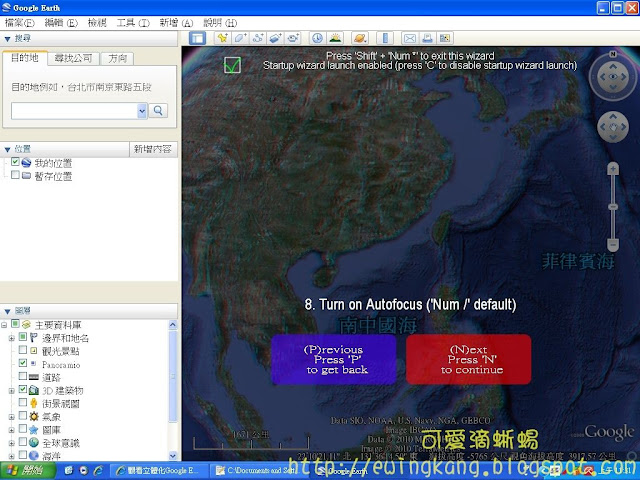Enable the 觀光景點 layer checkbox
Screen dimensions: 640x480
click(23, 350)
